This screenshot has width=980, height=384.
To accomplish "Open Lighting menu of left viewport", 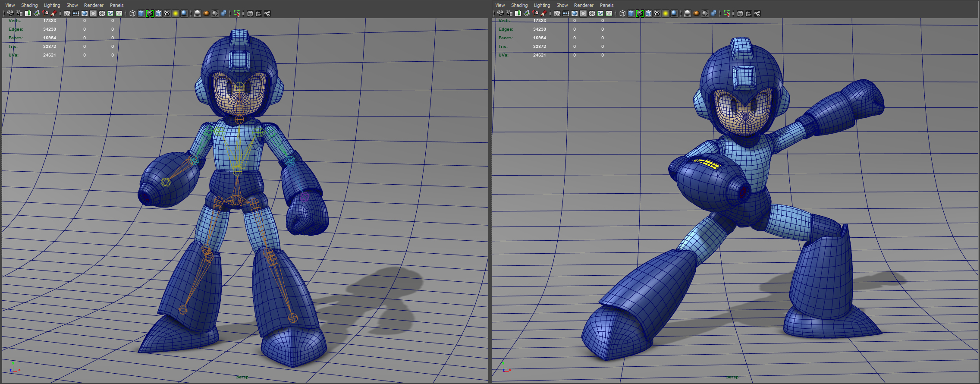I will [x=52, y=5].
